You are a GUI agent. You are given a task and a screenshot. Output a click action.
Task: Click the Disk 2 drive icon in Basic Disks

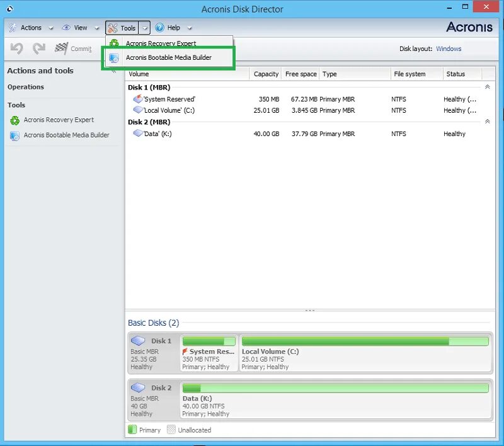tap(138, 387)
